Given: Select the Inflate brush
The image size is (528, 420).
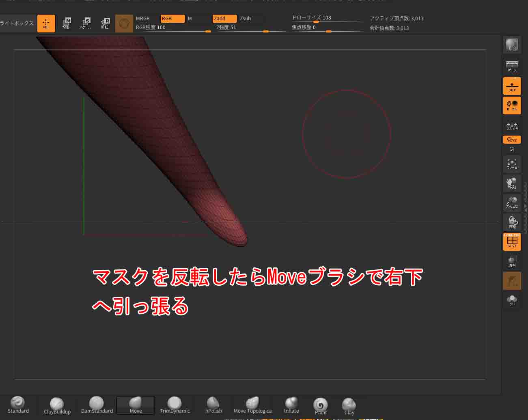Looking at the screenshot, I should click(291, 405).
